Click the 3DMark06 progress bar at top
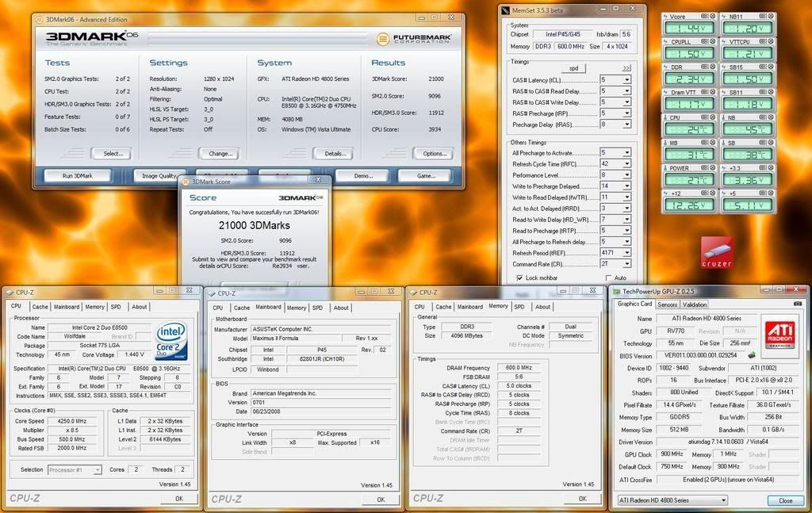Image resolution: width=812 pixels, height=513 pixels. (258, 38)
